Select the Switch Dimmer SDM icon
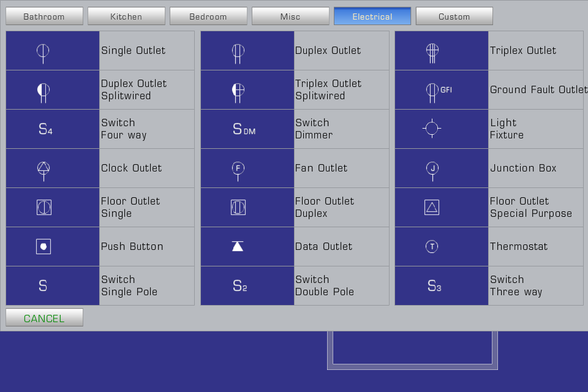Screen dimensions: 588x392 click(244, 129)
